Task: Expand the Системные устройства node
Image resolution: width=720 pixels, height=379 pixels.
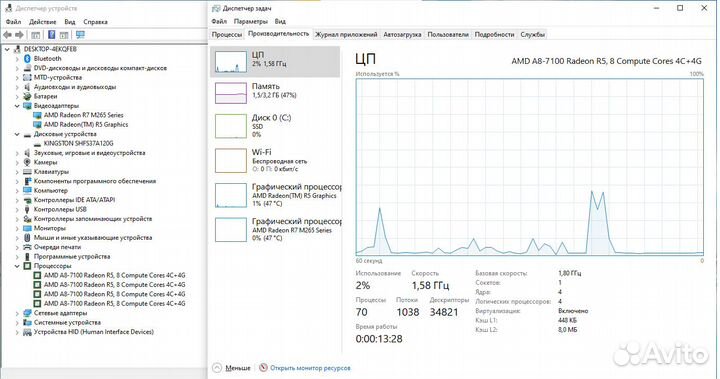Action: click(17, 322)
